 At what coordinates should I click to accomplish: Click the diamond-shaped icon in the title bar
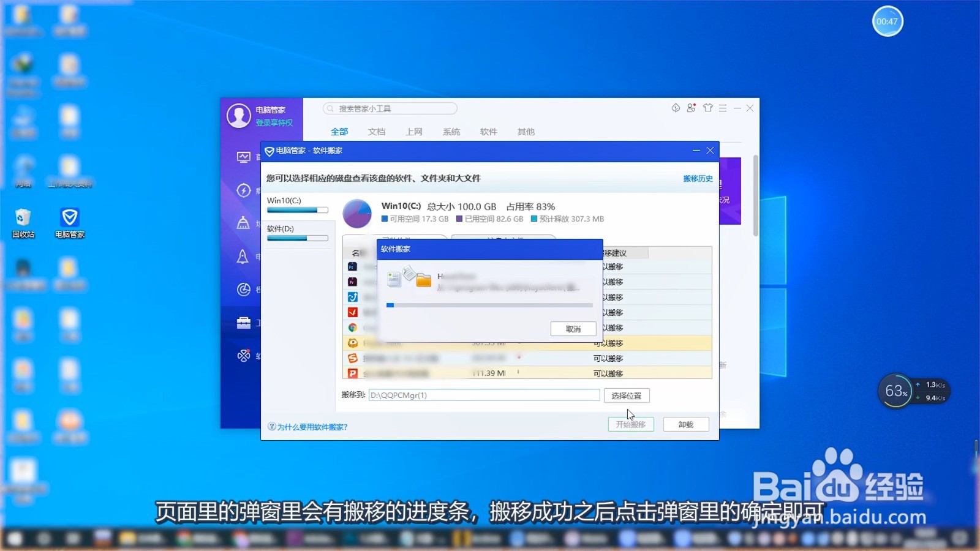(x=676, y=108)
